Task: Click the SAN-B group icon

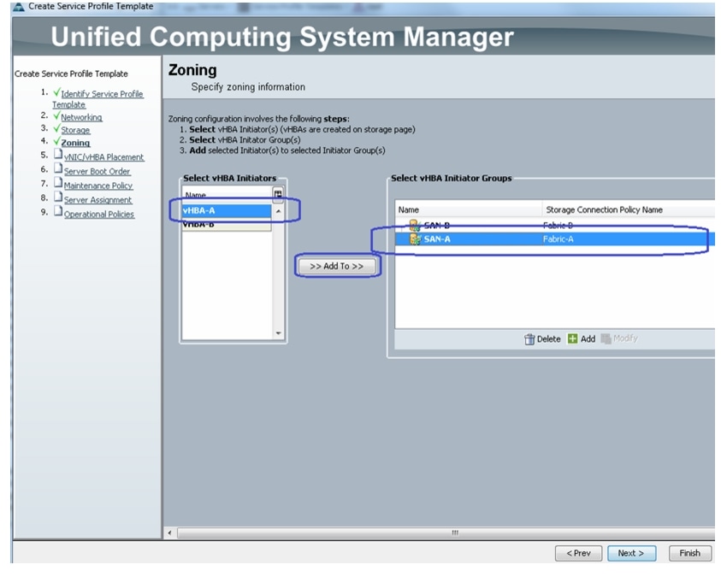Action: pos(415,225)
